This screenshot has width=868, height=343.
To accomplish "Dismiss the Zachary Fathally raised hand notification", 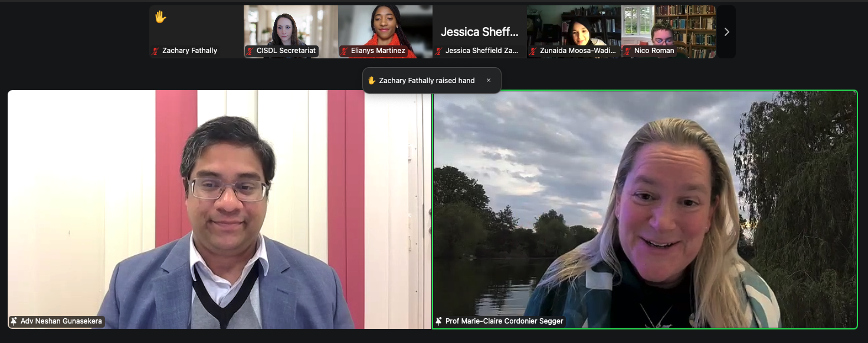I will click(489, 81).
